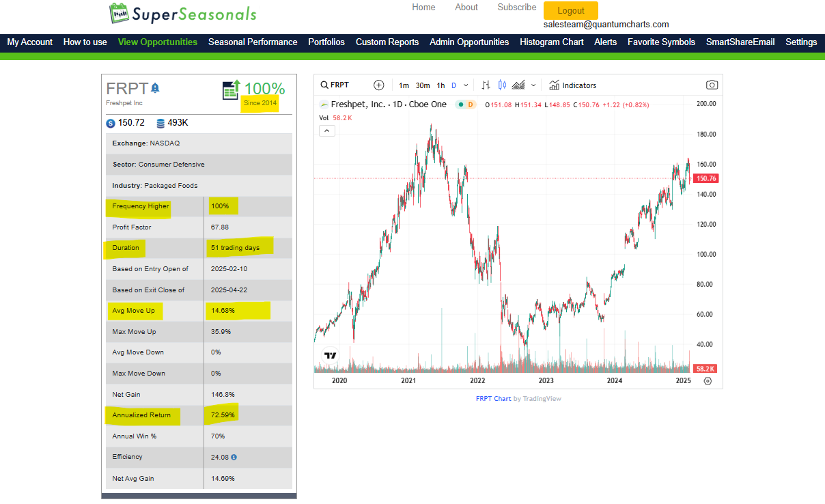Viewport: 825px width, 504px height.
Task: Select View Opportunities menu item
Action: click(x=158, y=42)
